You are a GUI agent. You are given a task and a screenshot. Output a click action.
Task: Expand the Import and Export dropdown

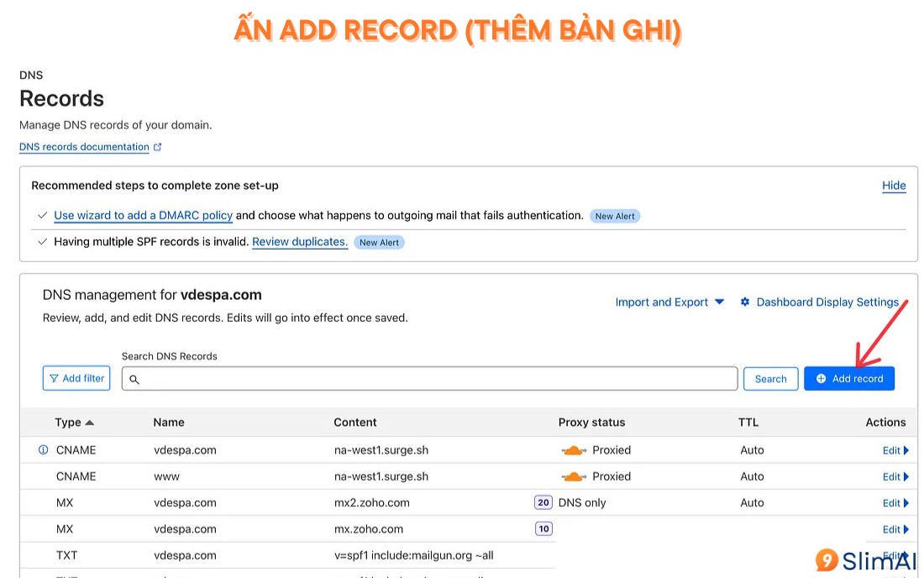[669, 302]
